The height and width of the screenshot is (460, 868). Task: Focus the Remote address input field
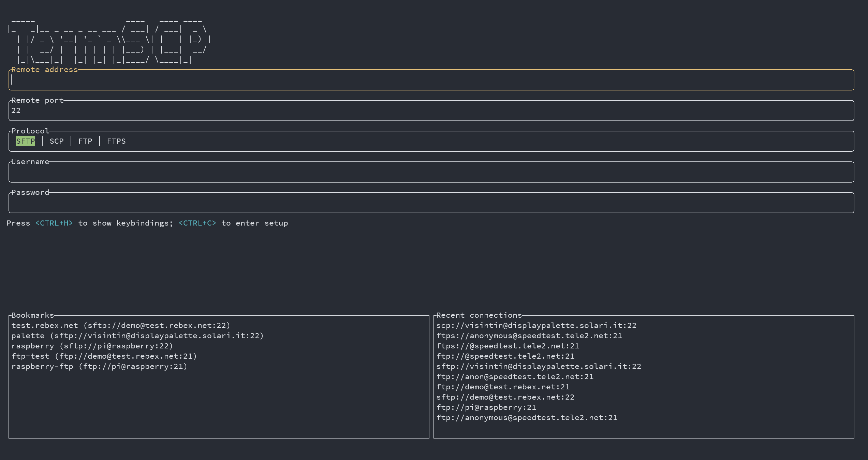[x=431, y=80]
